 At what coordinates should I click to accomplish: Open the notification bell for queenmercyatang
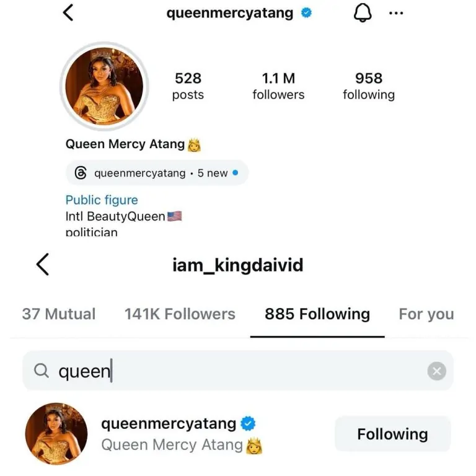coord(361,14)
